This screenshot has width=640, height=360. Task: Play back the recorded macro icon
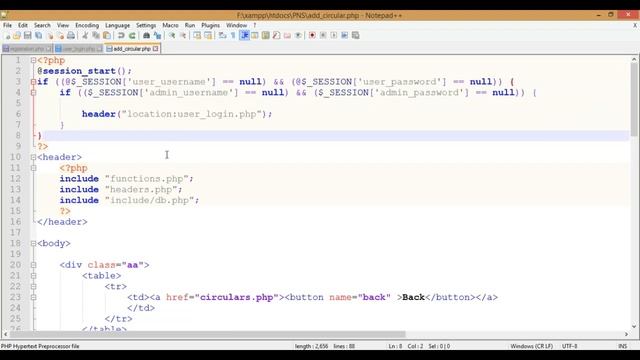334,36
